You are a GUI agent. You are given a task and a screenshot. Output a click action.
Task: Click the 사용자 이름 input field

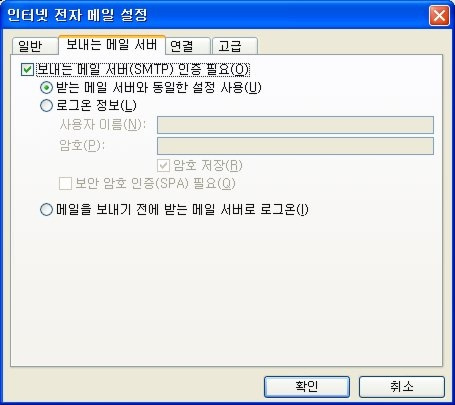click(295, 125)
